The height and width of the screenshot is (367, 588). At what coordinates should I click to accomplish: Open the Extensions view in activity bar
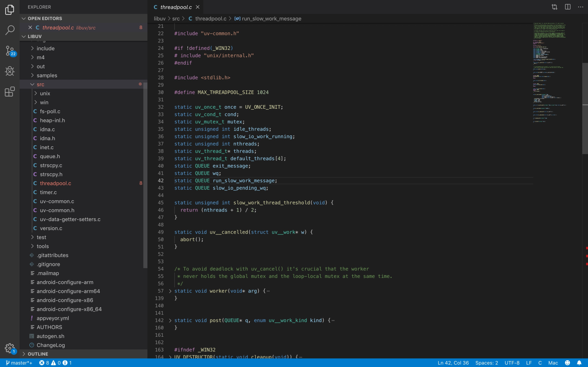[10, 92]
